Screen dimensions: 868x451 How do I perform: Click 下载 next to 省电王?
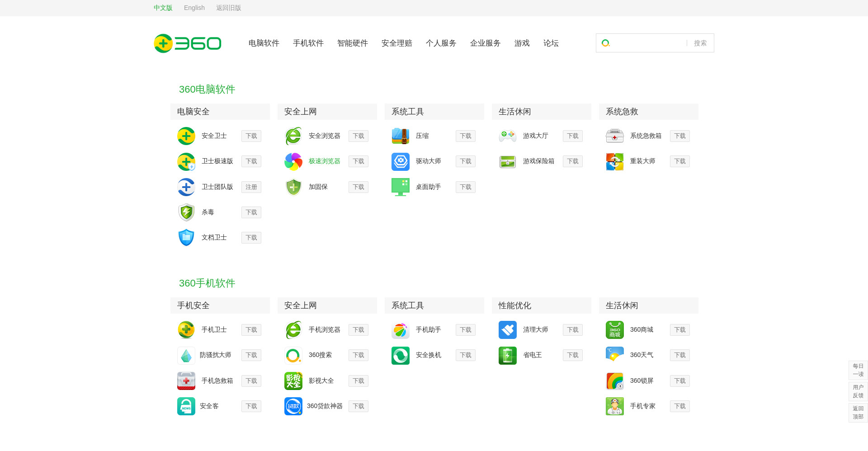573,355
